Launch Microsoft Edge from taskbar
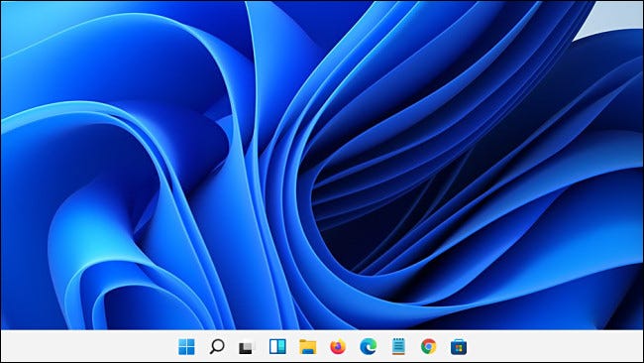Image resolution: width=644 pixels, height=363 pixels. click(368, 346)
